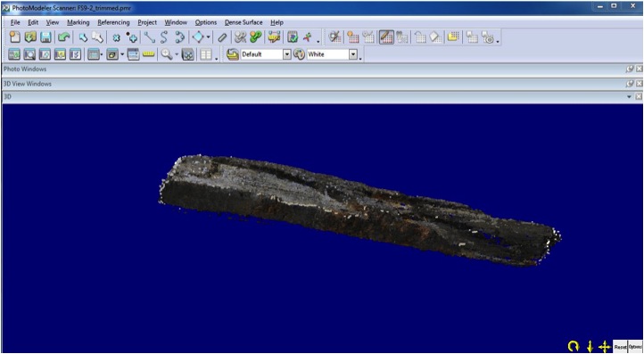Image resolution: width=644 pixels, height=354 pixels.
Task: Open the Referencing menu
Action: 113,22
